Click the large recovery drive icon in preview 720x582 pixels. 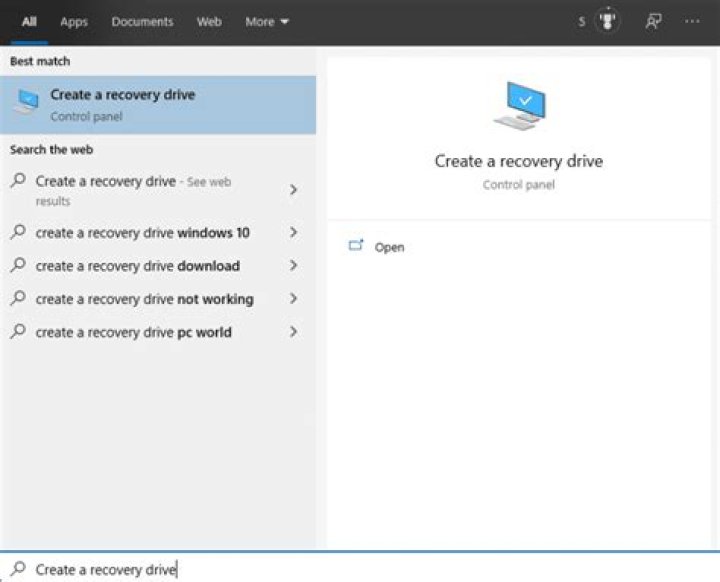point(519,106)
